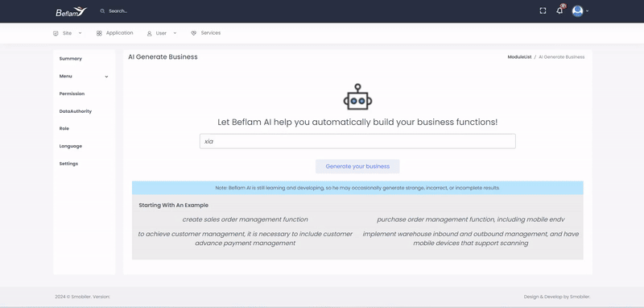Open the notifications bell
Screen dimensions: 644x308
pyautogui.click(x=559, y=10)
